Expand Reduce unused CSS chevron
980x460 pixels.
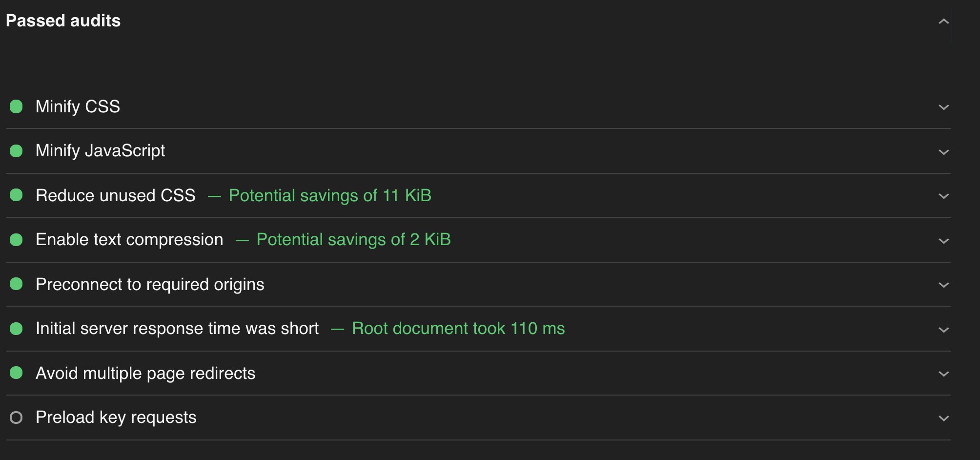[x=943, y=196]
